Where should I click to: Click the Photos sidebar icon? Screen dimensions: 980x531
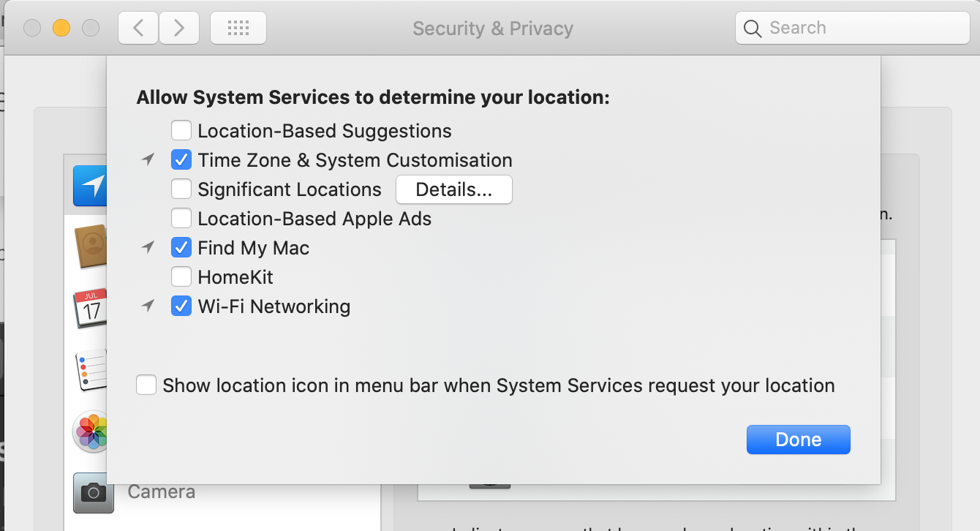click(x=91, y=432)
